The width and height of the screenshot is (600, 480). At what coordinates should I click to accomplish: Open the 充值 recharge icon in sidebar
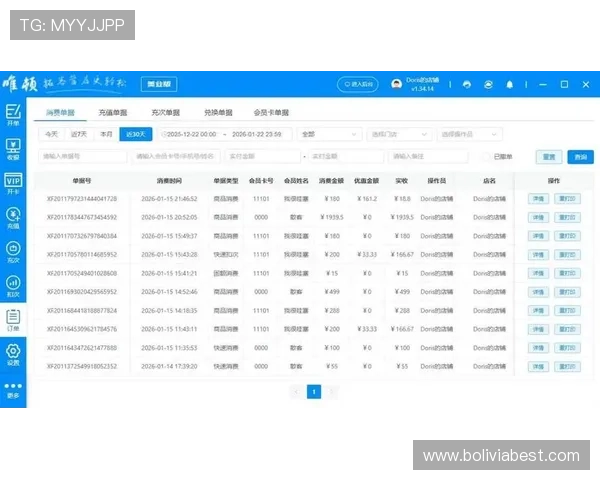click(13, 218)
